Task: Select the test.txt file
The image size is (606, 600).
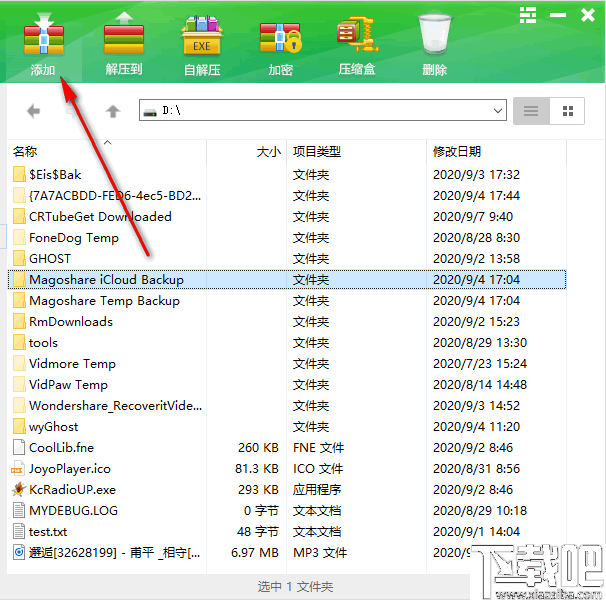Action: (48, 532)
